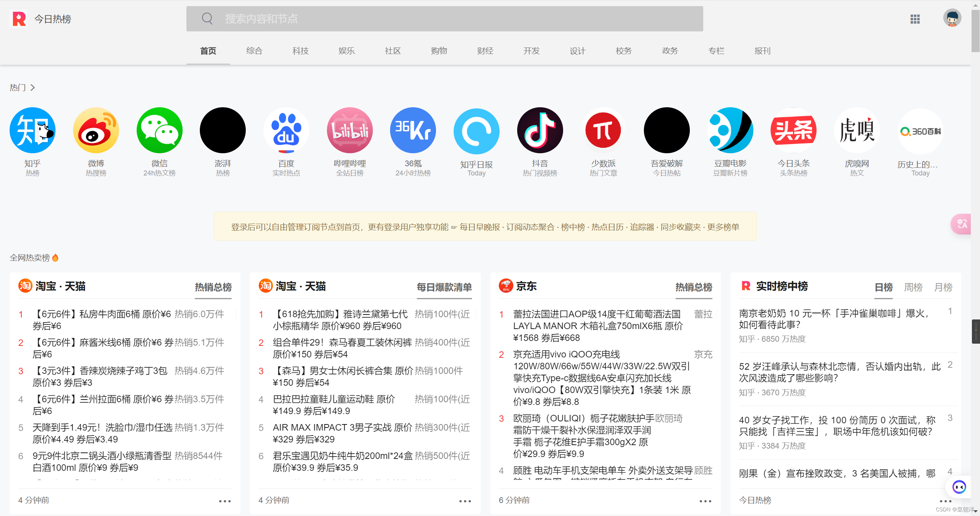Open the Baidu 百度 realtime hotspots icon
The width and height of the screenshot is (980, 516).
coord(286,131)
